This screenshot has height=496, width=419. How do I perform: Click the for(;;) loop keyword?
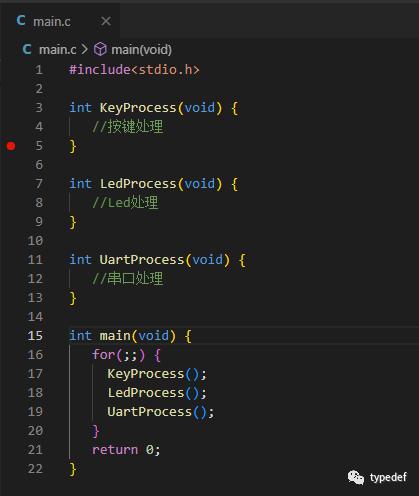pos(103,355)
